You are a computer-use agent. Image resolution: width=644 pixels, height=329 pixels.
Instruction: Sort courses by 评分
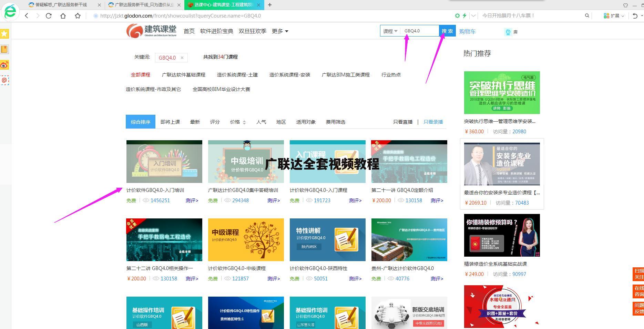[x=215, y=122]
